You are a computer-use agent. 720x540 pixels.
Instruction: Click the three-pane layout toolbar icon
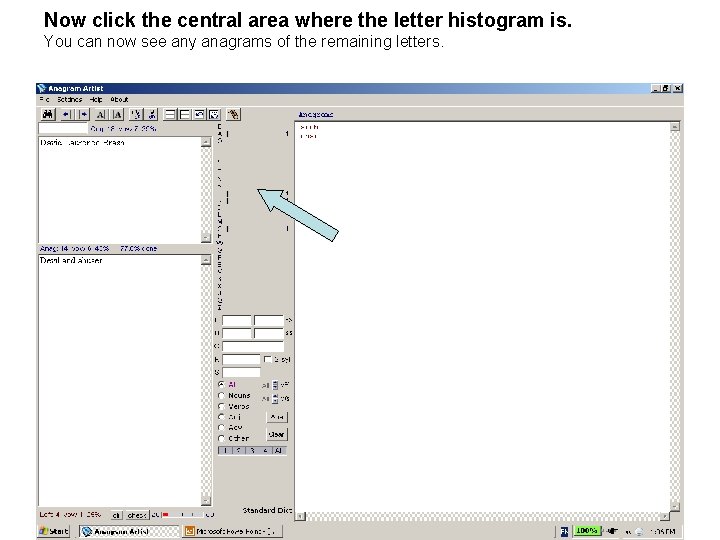[170, 114]
